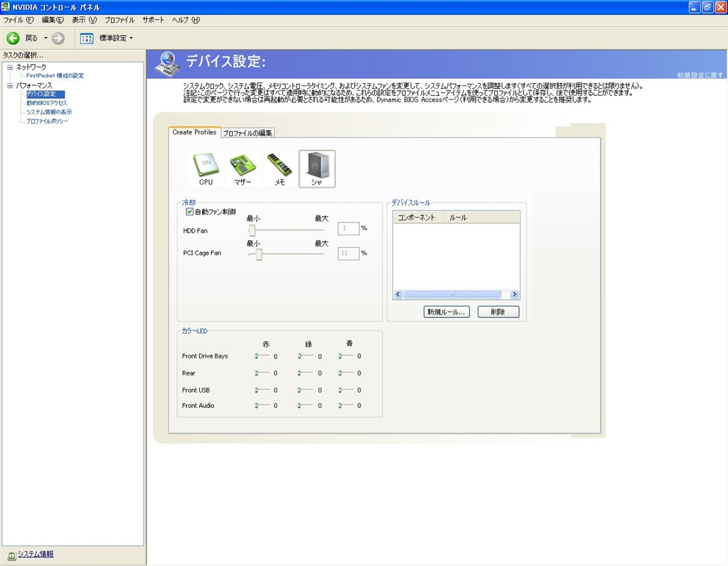Click the PCI Cage Fan percent field
728x566 pixels.
pos(348,254)
